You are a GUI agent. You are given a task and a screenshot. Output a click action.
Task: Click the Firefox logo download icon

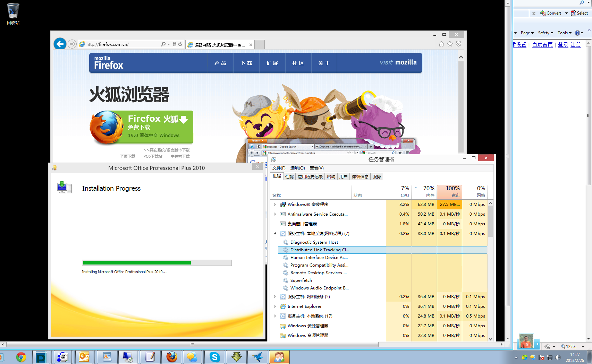coord(107,127)
